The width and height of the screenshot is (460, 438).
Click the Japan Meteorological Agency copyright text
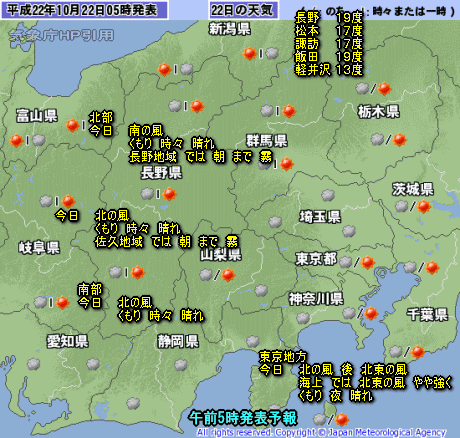[x=321, y=433]
